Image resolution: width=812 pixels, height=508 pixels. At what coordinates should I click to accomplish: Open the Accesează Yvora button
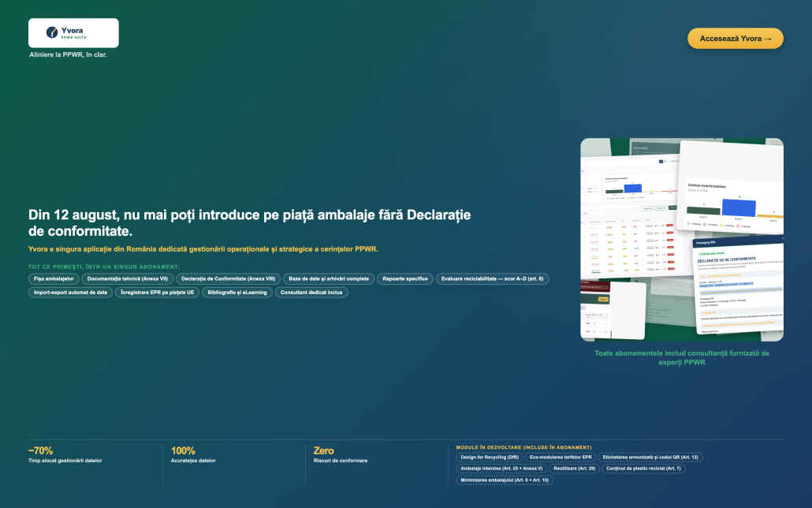click(736, 39)
